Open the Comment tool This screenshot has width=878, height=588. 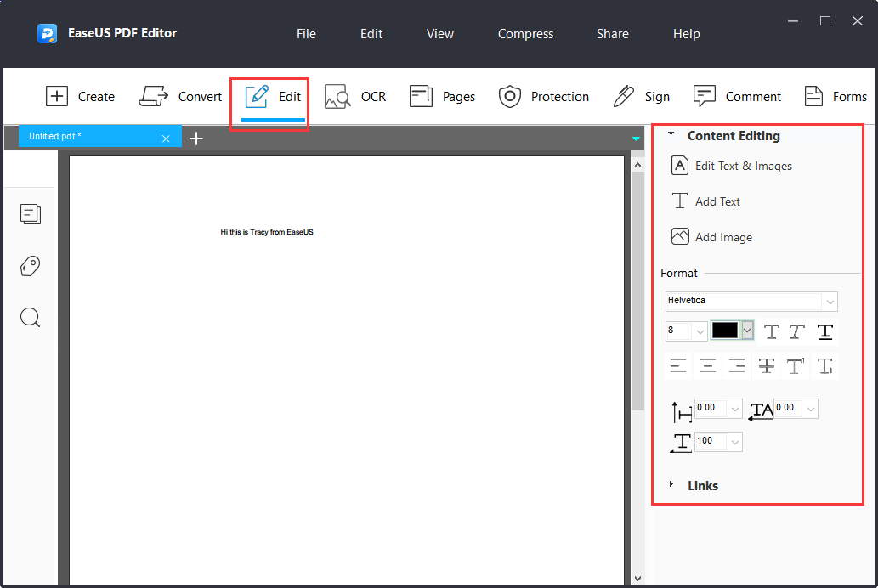click(x=737, y=96)
